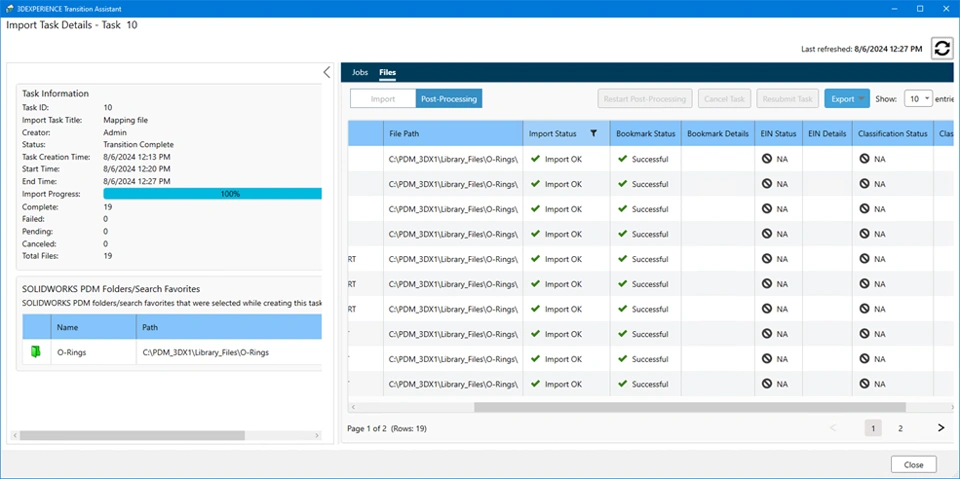Open the Export dropdown
The image size is (960, 479).
click(847, 98)
